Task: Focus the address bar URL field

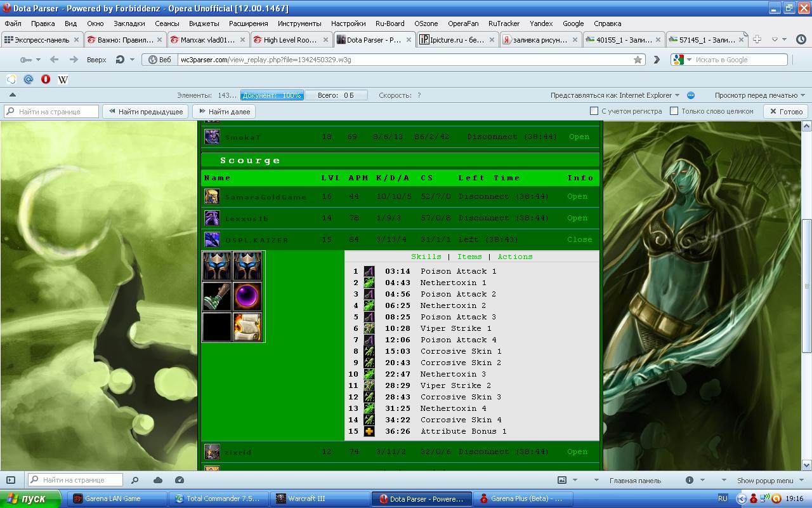Action: (x=406, y=60)
